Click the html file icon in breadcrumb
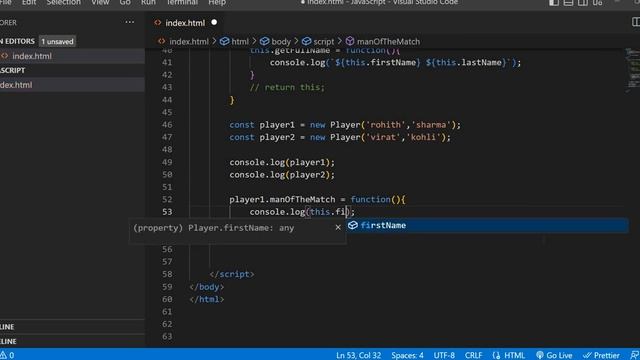This screenshot has width=640, height=360. (161, 41)
